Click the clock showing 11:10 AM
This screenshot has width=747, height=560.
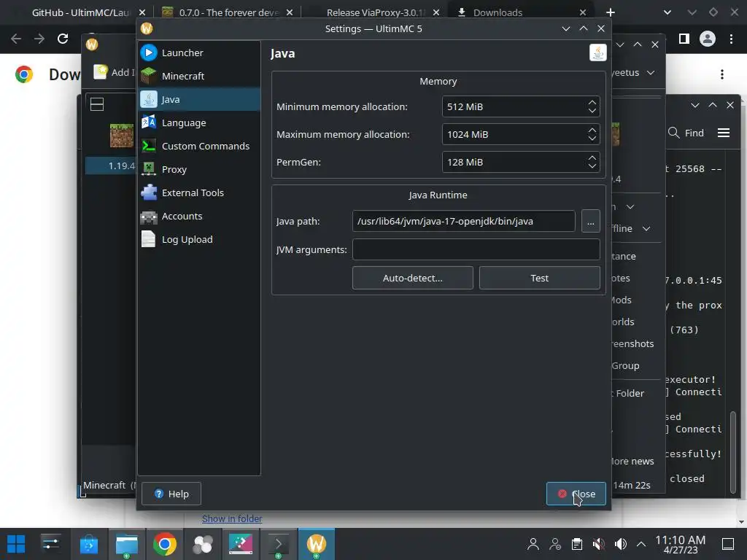point(681,544)
